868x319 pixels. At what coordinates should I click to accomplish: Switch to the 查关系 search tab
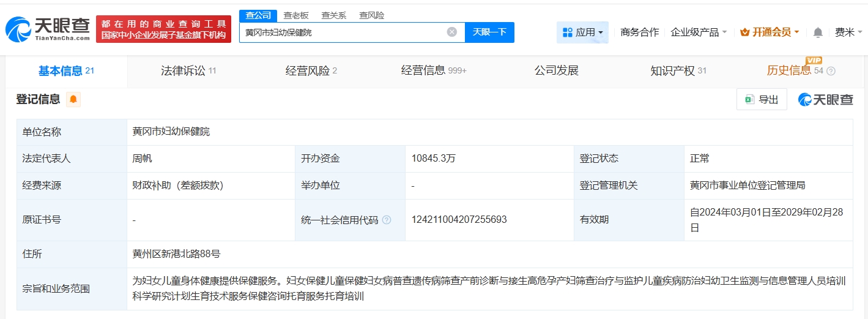point(334,15)
